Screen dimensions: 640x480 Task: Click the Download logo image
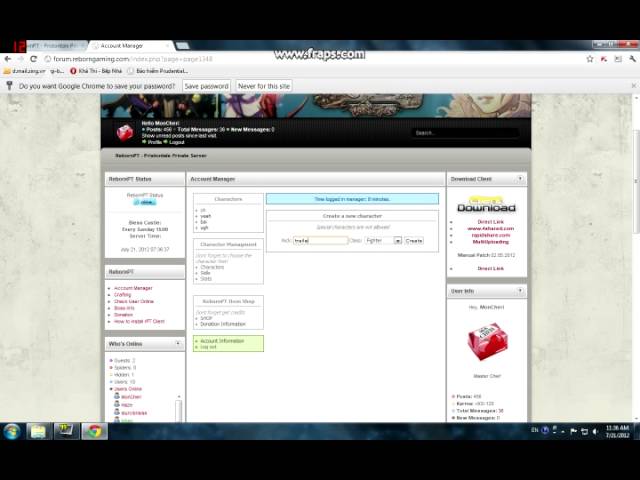coord(487,205)
